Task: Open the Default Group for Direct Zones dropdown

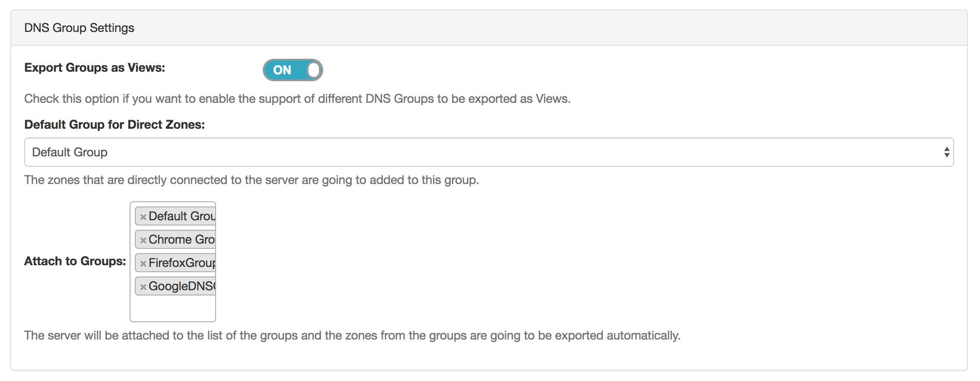Action: (x=488, y=152)
